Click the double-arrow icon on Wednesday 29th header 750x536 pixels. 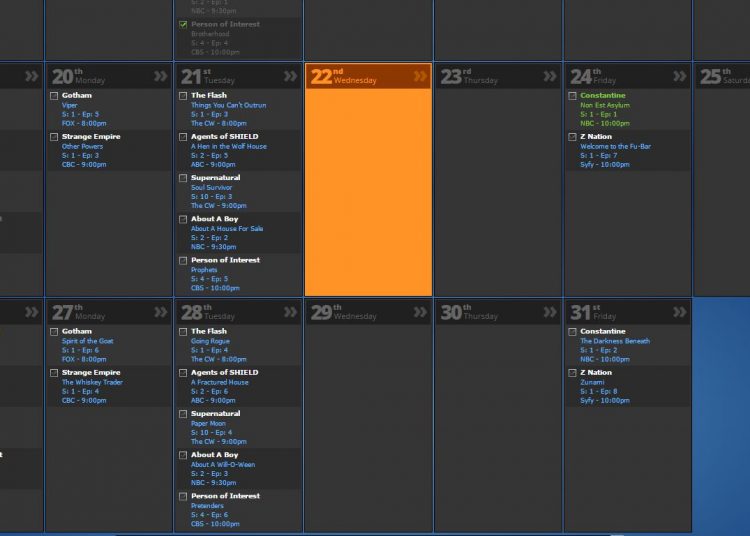coord(420,312)
